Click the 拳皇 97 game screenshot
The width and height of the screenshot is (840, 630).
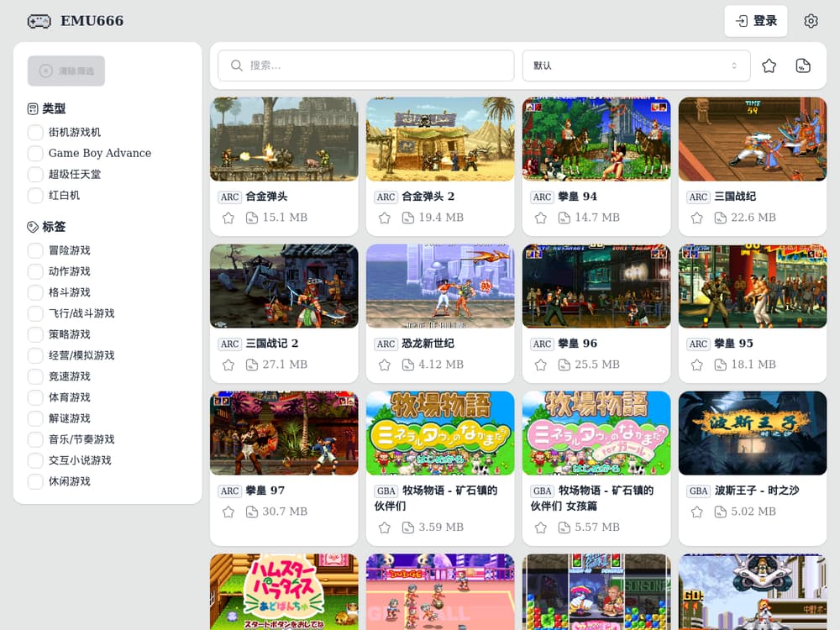click(x=284, y=433)
